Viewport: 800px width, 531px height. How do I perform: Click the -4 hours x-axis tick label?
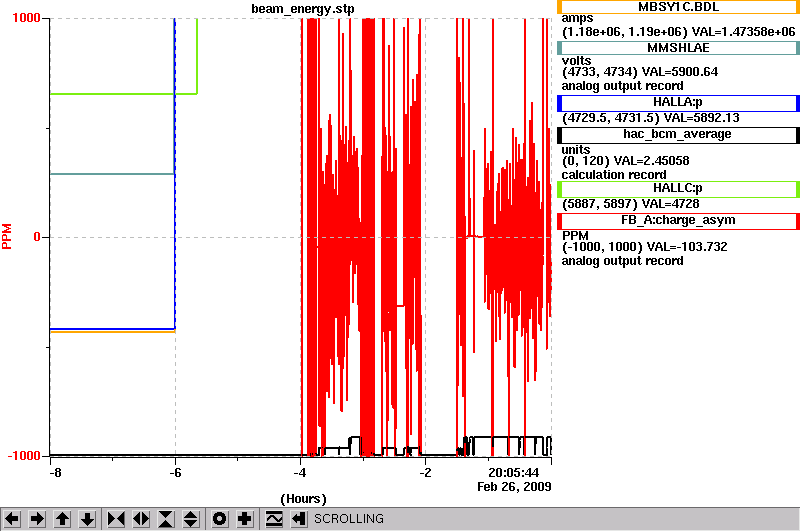tap(300, 473)
